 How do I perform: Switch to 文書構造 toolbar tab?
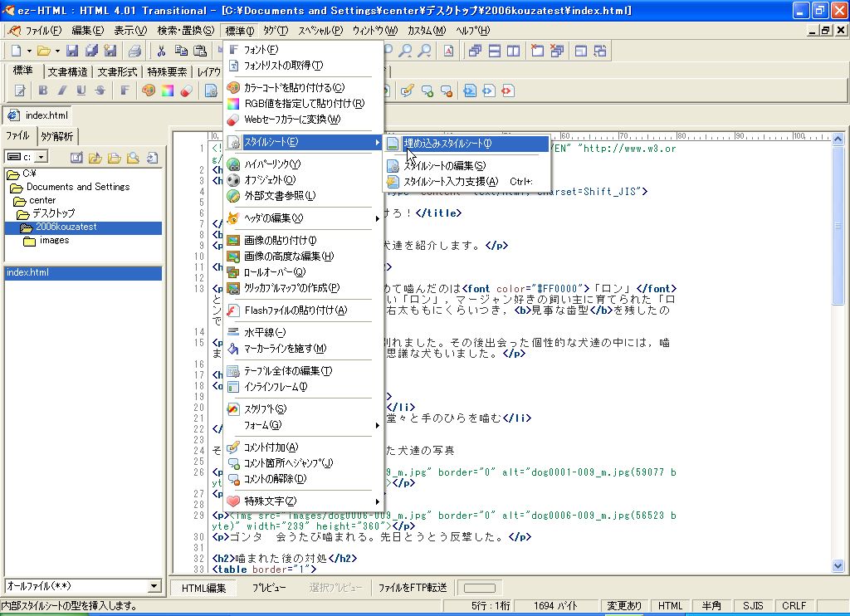[68, 71]
